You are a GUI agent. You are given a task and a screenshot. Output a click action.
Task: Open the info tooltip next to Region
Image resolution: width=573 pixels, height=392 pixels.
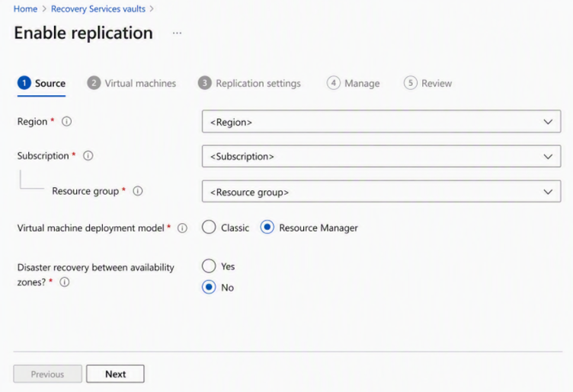[66, 121]
